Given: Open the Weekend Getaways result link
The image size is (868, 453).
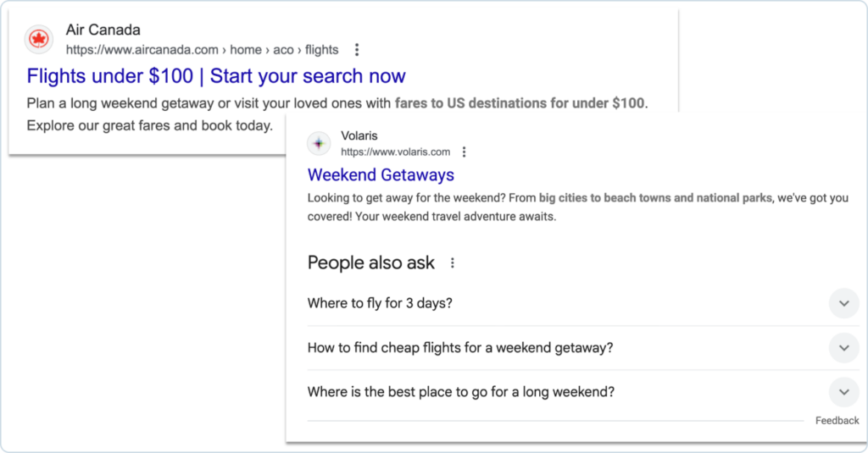Looking at the screenshot, I should point(381,175).
